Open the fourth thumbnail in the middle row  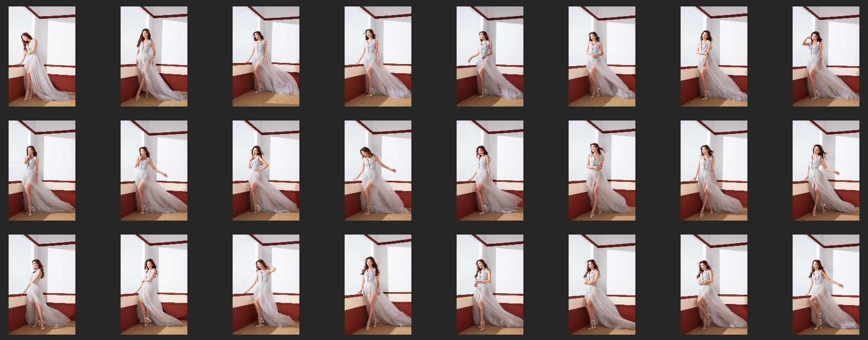(378, 171)
